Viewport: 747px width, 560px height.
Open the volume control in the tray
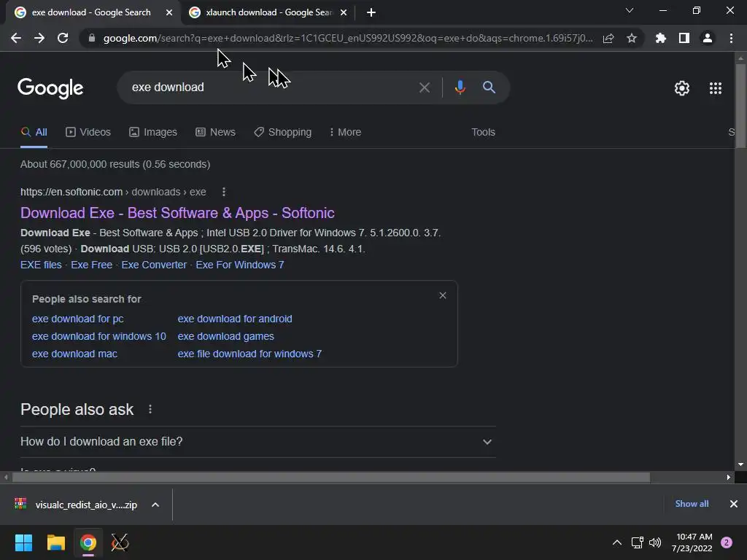[655, 542]
